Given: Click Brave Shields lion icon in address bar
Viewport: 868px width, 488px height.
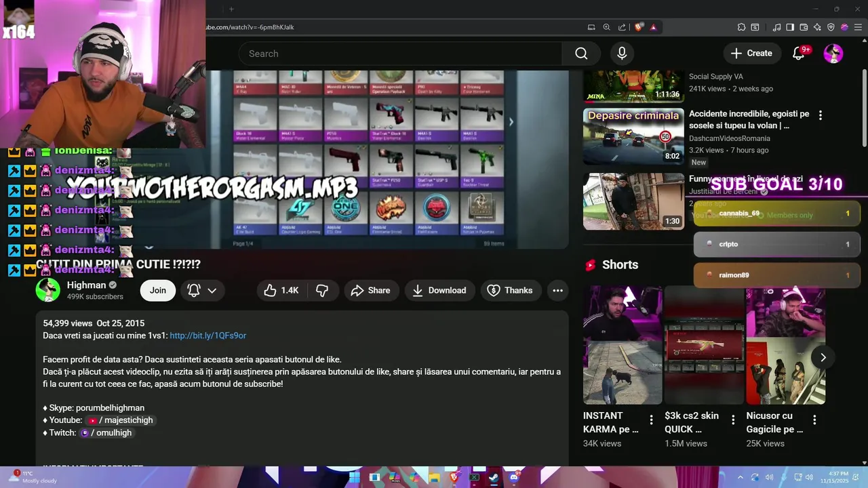Looking at the screenshot, I should click(638, 27).
